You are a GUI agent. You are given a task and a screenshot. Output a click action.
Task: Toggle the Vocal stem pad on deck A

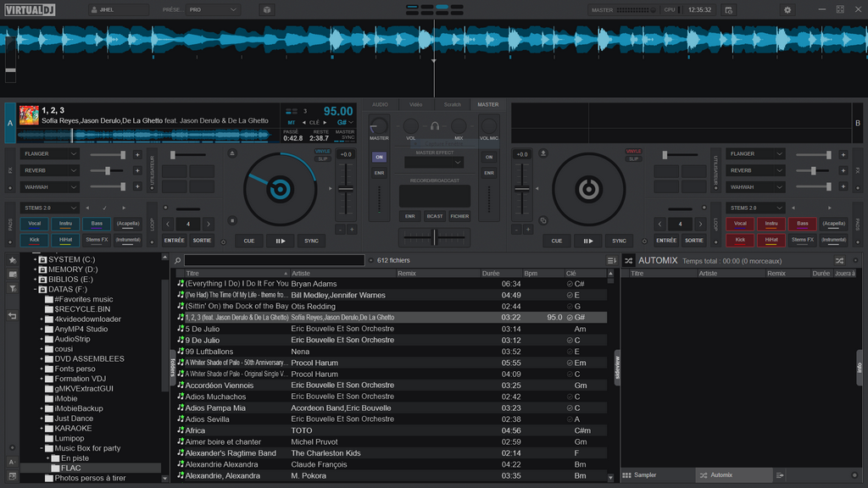point(34,224)
